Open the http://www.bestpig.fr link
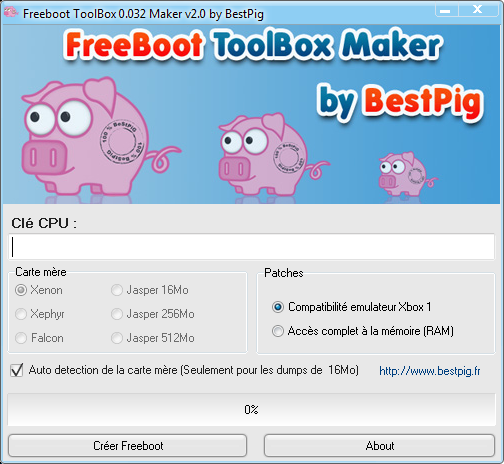Viewport: 504px width, 464px height. tap(430, 371)
